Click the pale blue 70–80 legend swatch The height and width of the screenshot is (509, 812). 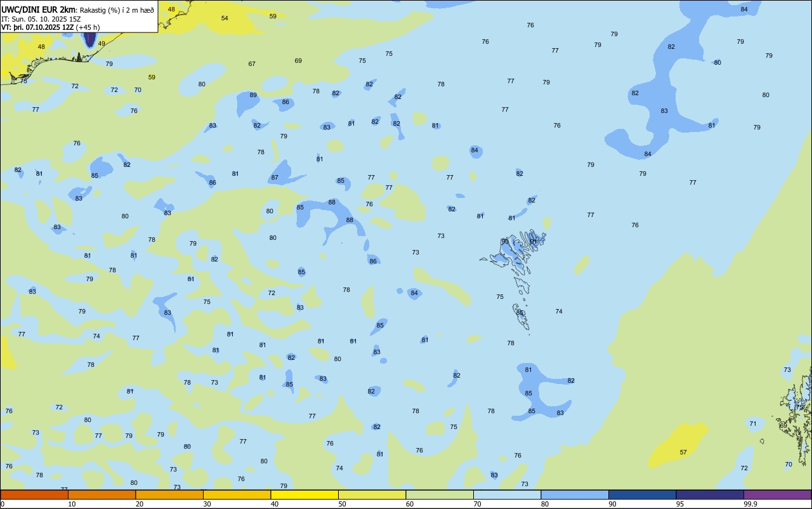click(x=507, y=494)
